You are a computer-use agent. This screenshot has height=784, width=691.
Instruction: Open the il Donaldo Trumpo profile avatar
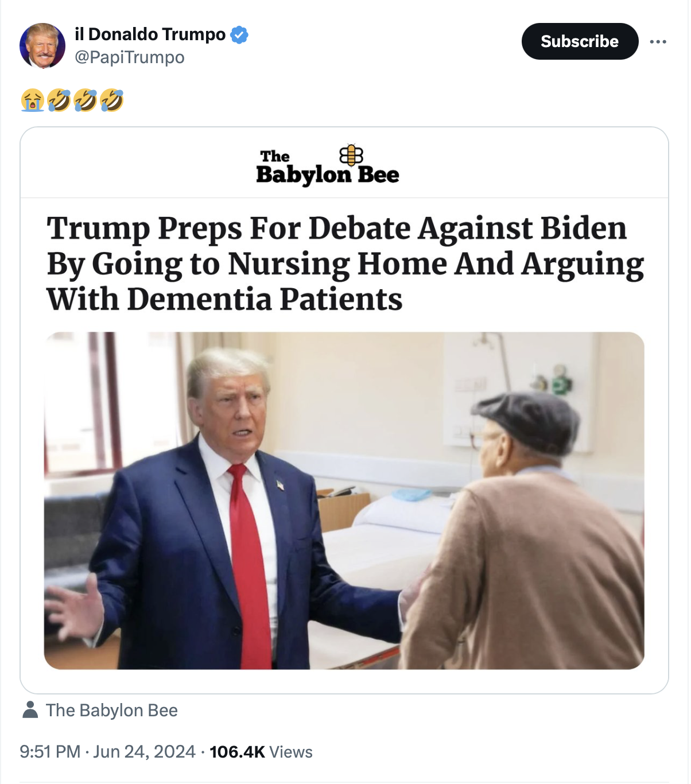42,46
